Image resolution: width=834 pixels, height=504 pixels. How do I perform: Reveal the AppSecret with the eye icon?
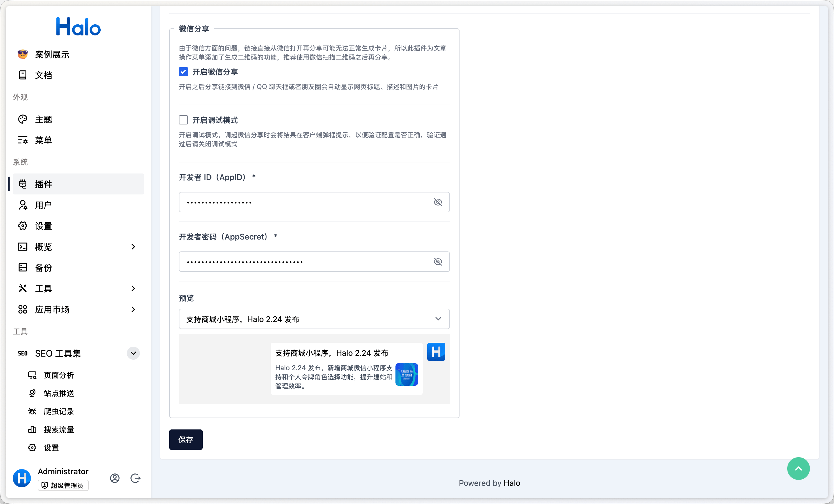tap(438, 262)
